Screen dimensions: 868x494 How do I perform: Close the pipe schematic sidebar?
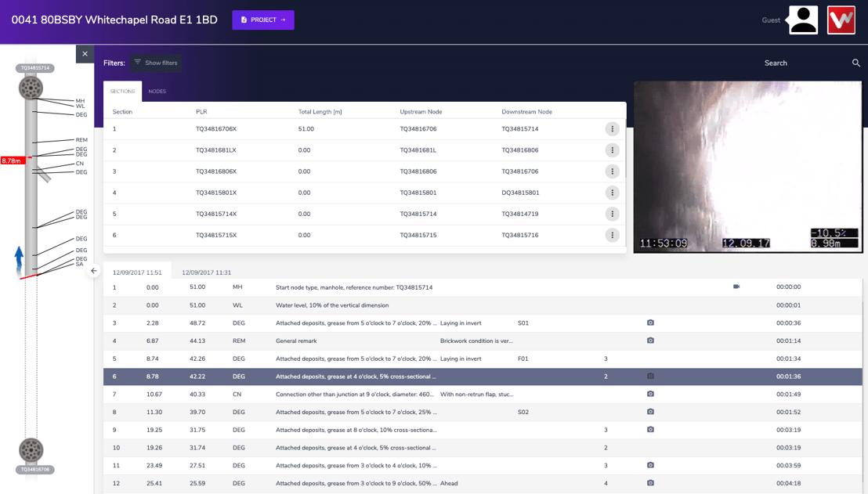(x=85, y=53)
